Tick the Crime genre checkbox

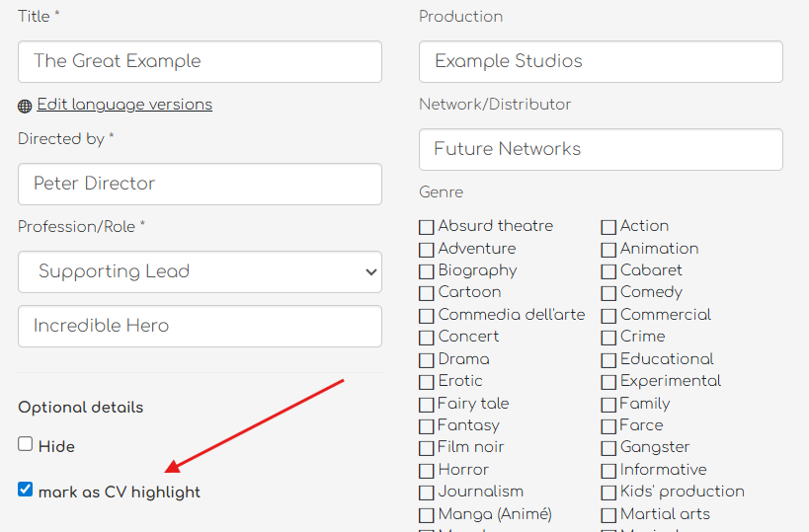608,338
